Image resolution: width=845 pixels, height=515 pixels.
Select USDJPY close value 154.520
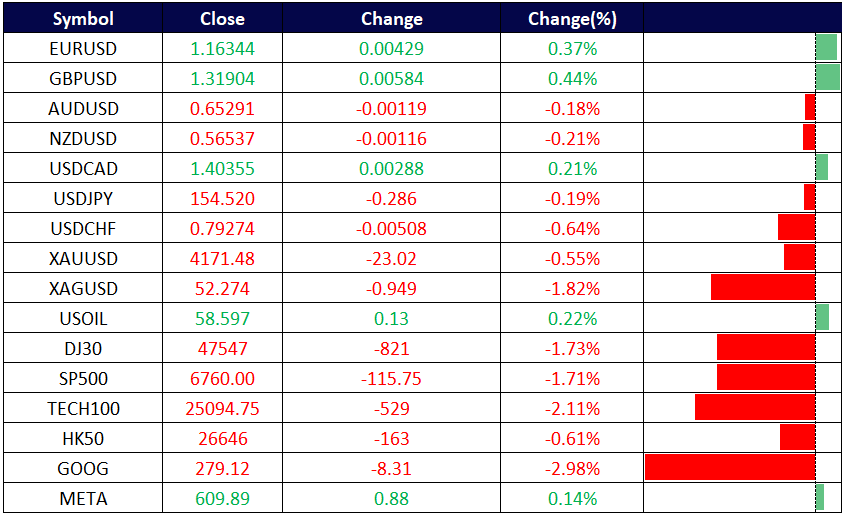(x=221, y=198)
